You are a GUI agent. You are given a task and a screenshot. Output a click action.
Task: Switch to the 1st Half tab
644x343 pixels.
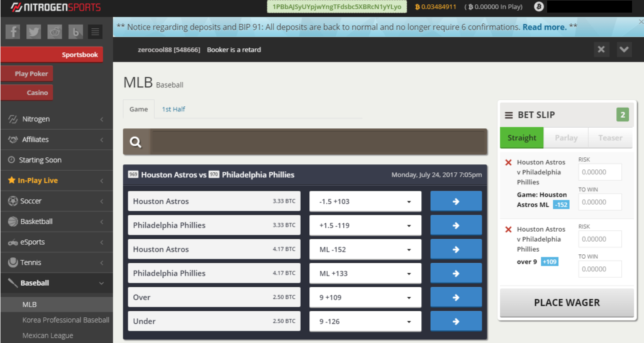tap(173, 109)
